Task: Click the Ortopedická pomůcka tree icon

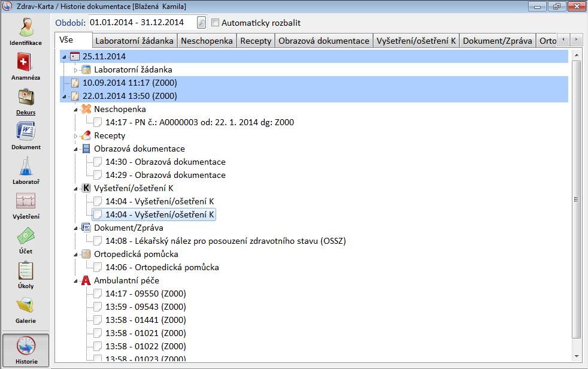Action: (x=86, y=254)
